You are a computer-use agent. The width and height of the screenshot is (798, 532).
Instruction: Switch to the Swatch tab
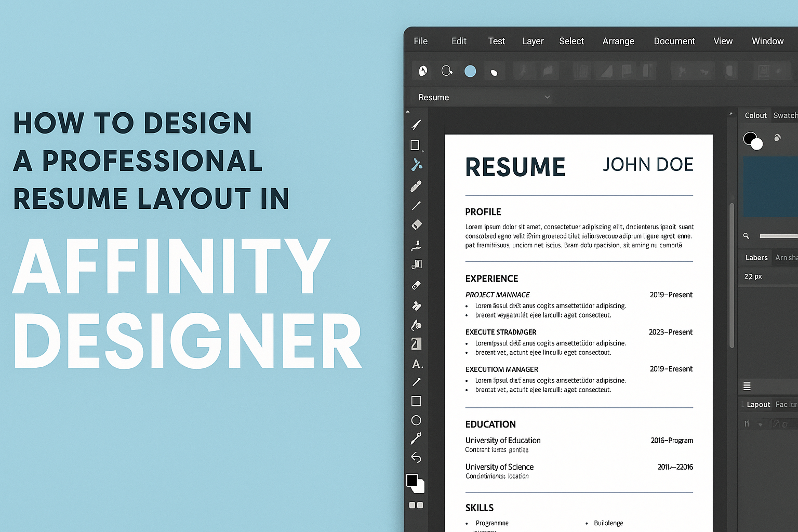(785, 115)
